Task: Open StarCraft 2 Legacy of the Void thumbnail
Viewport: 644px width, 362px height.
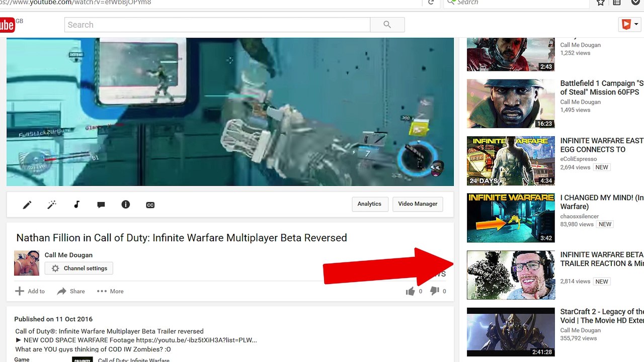Action: (x=511, y=332)
